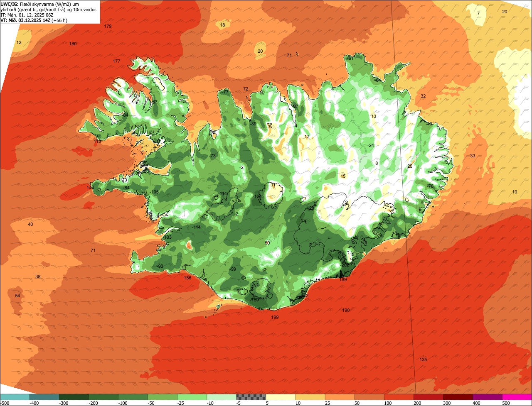Click the value -49 on the northeast coast

(429, 123)
